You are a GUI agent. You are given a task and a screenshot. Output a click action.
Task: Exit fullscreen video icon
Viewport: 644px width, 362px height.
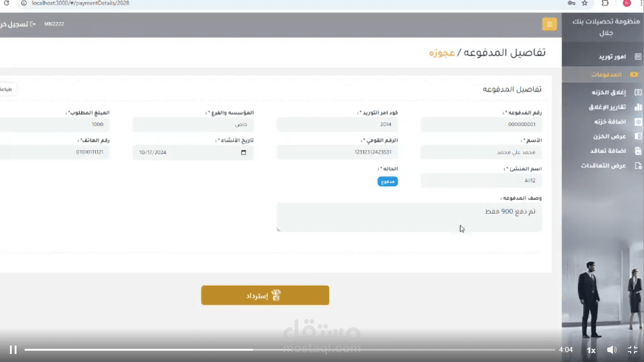pyautogui.click(x=633, y=350)
